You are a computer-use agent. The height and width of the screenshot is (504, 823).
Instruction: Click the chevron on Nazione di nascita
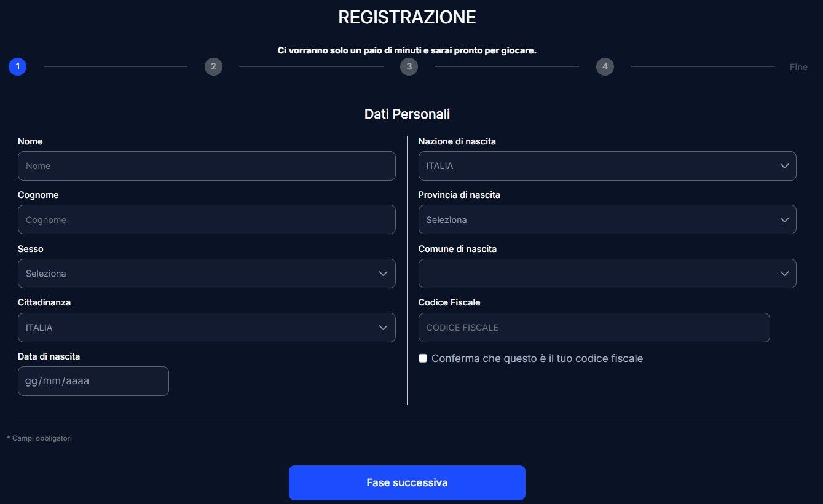point(784,166)
